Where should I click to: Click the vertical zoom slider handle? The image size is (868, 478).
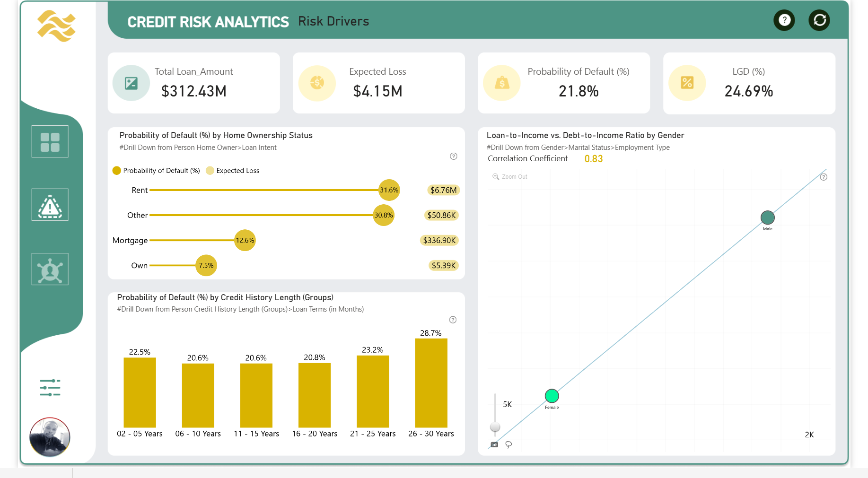coord(495,427)
